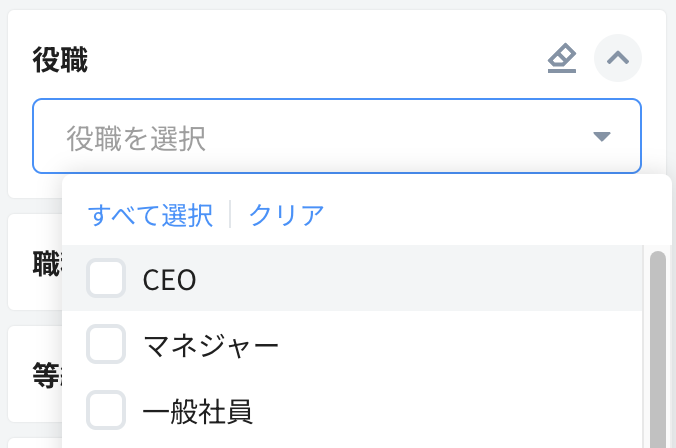This screenshot has width=676, height=448.
Task: Click the すべて選択 link
Action: tap(150, 215)
